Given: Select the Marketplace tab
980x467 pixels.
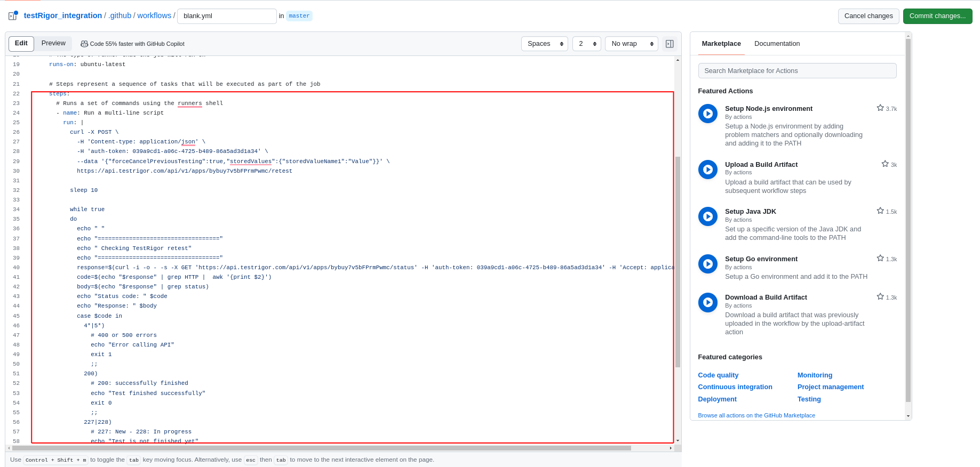Looking at the screenshot, I should point(721,44).
